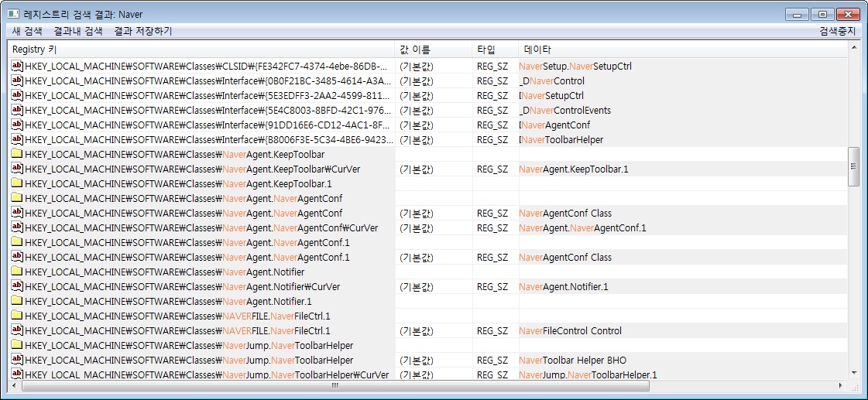Click the folder icon beside NaverJump.NaverToolbarHelper key
Image resolution: width=868 pixels, height=400 pixels.
[x=16, y=346]
